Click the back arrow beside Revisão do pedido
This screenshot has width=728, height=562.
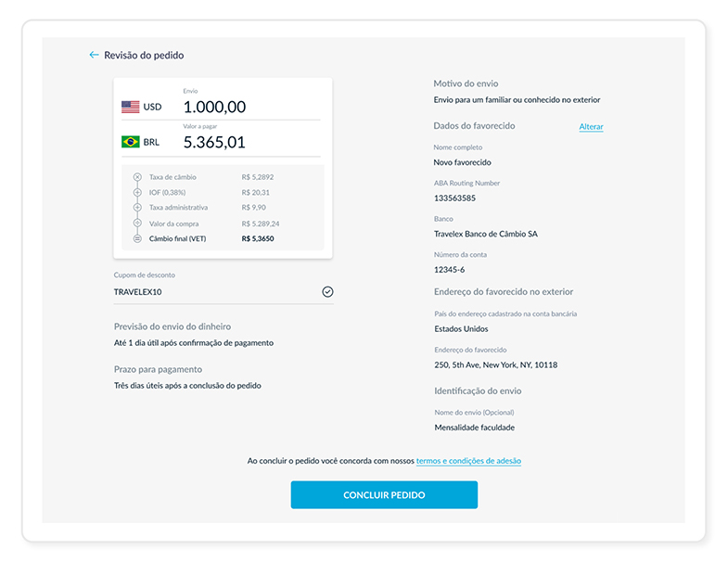tap(94, 56)
